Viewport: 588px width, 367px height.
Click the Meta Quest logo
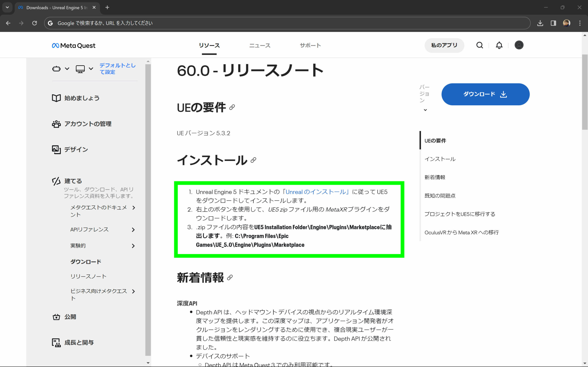74,46
